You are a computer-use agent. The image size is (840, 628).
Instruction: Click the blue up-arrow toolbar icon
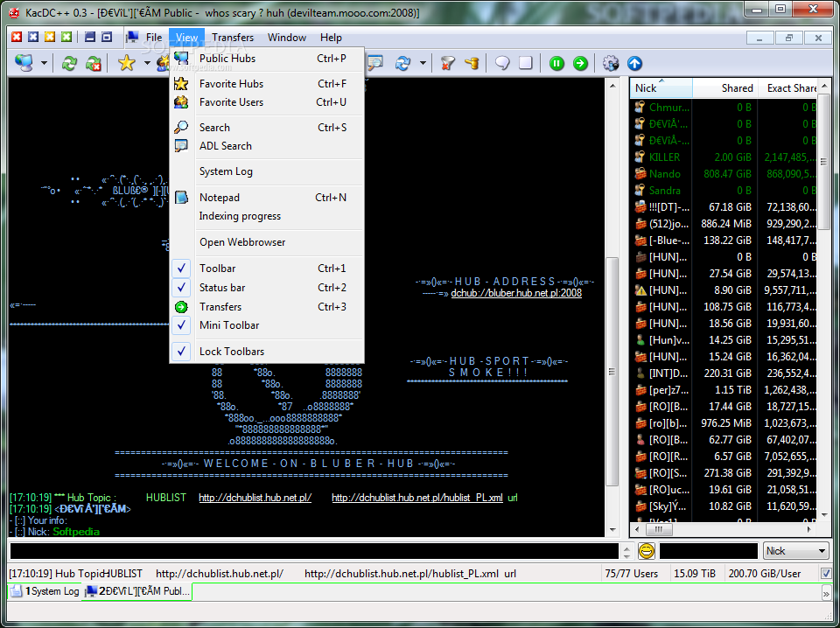(x=635, y=63)
